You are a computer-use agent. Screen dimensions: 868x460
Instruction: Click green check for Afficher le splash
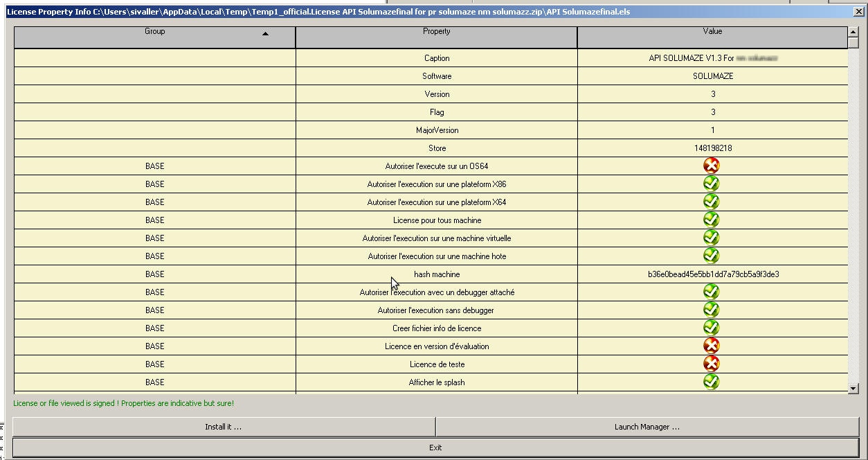[711, 382]
